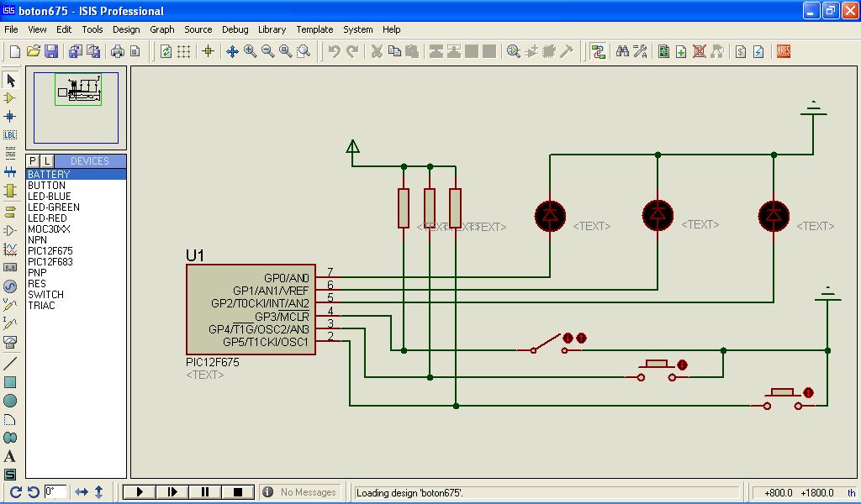Add new sheet with green plus icon
The height and width of the screenshot is (504, 861).
(681, 51)
